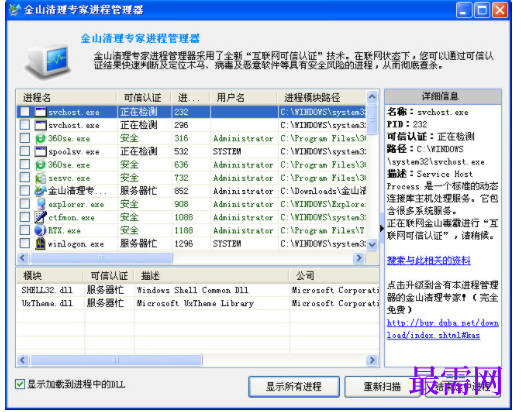Sort by the 进... PID column header
The image size is (521, 412).
pyautogui.click(x=190, y=98)
